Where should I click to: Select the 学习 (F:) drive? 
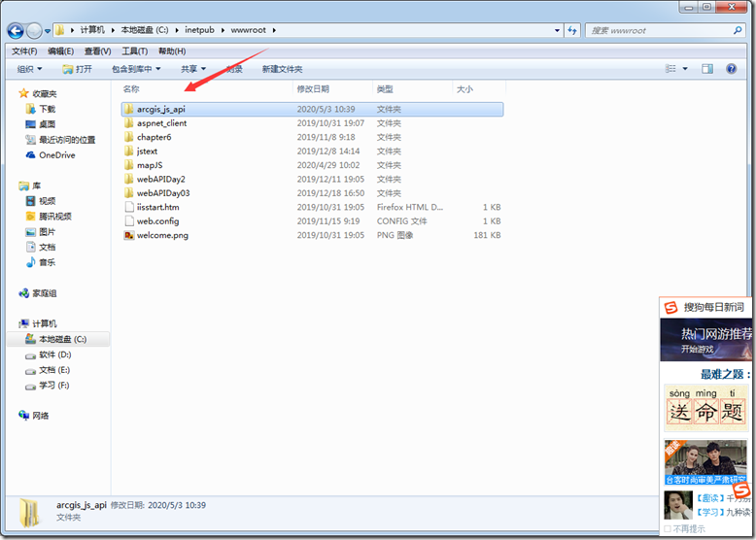coord(48,386)
